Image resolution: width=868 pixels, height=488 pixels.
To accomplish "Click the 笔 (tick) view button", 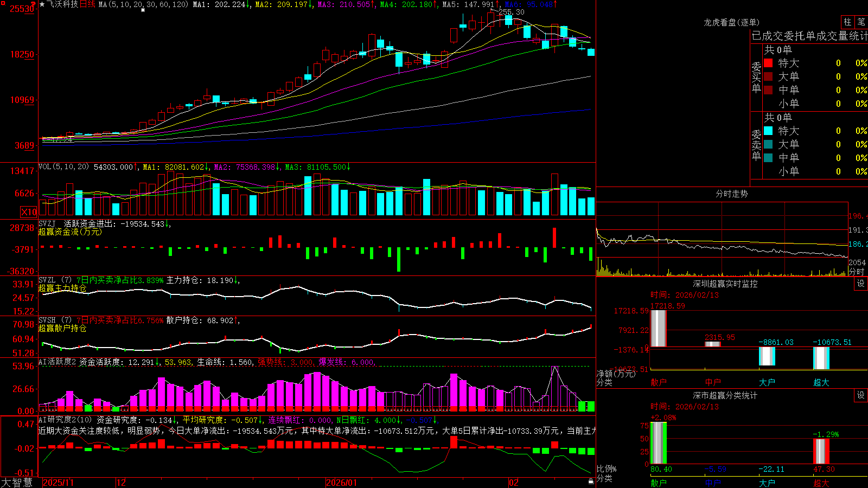I will [x=861, y=22].
